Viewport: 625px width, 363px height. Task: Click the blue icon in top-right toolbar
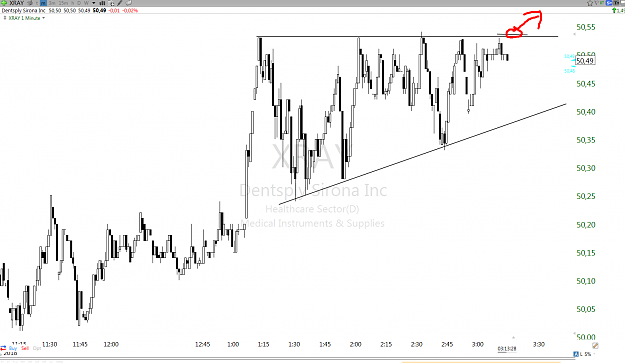pyautogui.click(x=609, y=3)
